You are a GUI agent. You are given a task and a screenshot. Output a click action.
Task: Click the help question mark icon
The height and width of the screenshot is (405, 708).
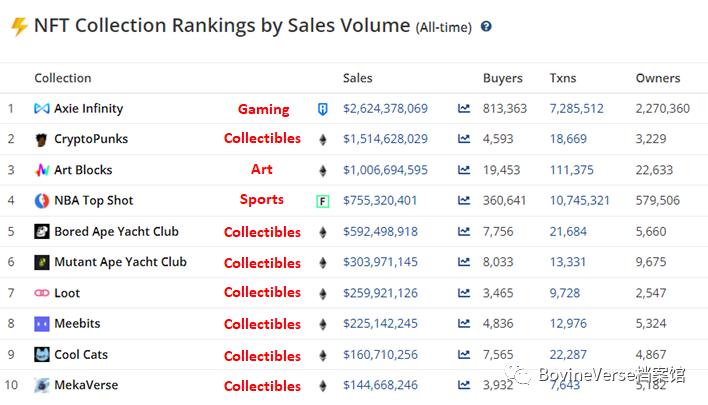point(487,27)
